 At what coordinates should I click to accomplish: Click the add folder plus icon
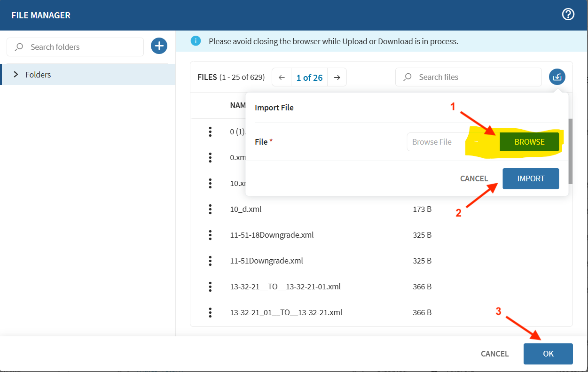159,46
